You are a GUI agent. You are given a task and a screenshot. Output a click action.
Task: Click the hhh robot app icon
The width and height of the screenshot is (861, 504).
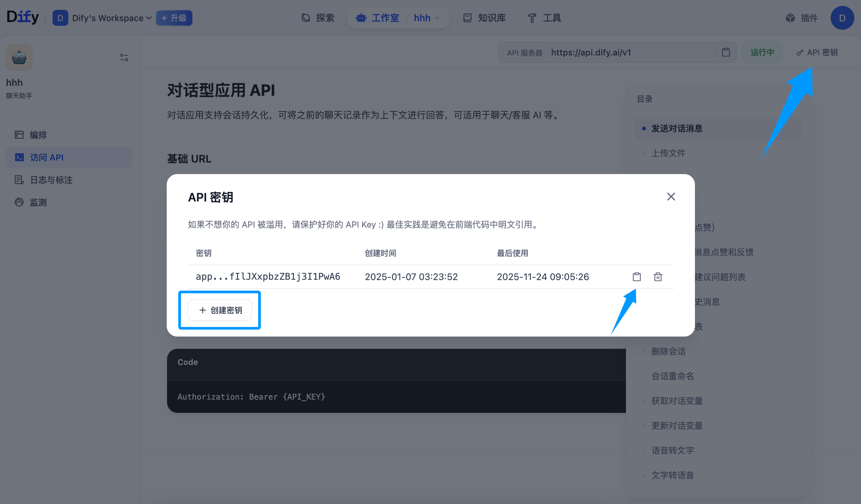click(19, 57)
